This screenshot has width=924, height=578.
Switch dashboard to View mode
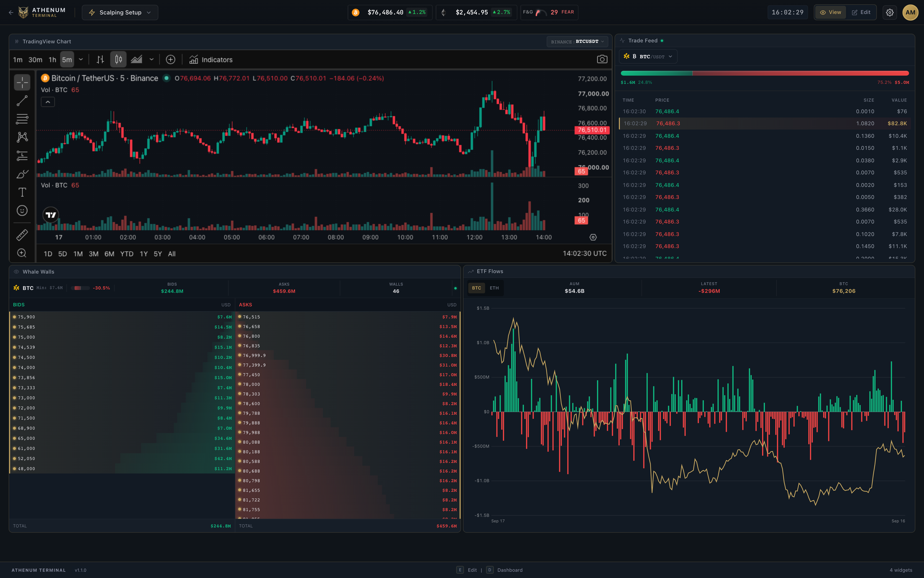830,12
